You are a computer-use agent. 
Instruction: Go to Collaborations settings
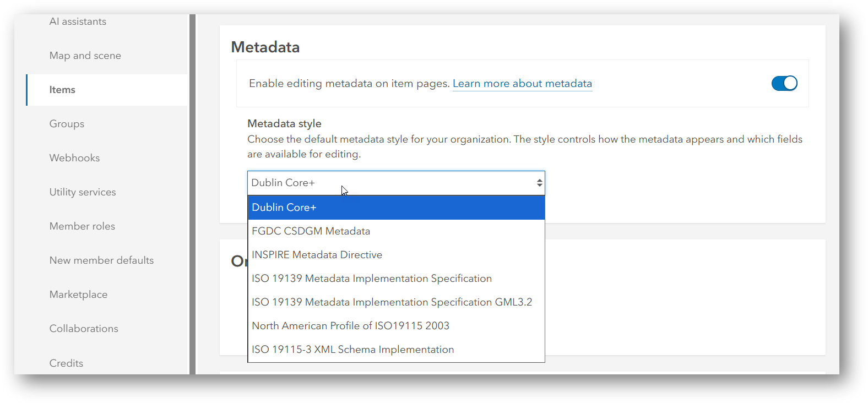tap(84, 329)
